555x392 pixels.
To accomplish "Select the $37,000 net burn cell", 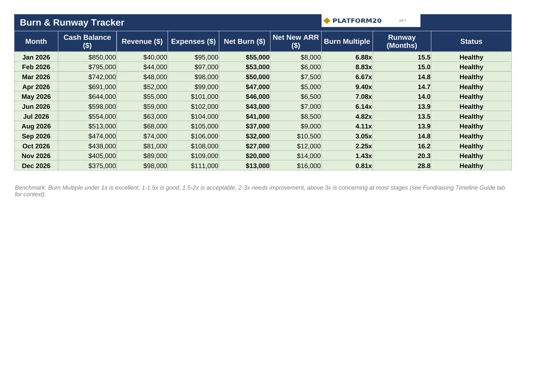I will [245, 126].
